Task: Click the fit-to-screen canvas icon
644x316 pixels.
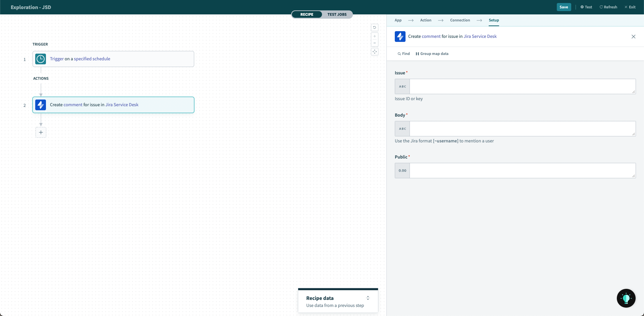Action: point(375,52)
